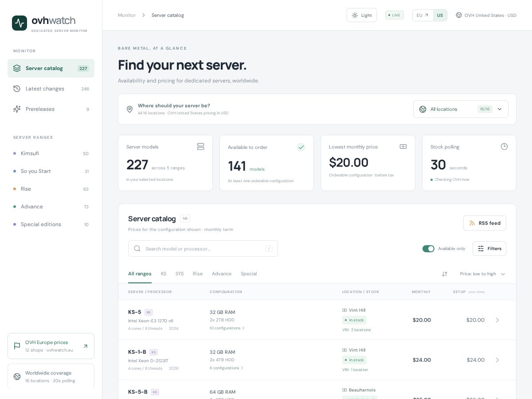Click the checkmark icon on Available to order card
The width and height of the screenshot is (532, 399).
pos(301,147)
